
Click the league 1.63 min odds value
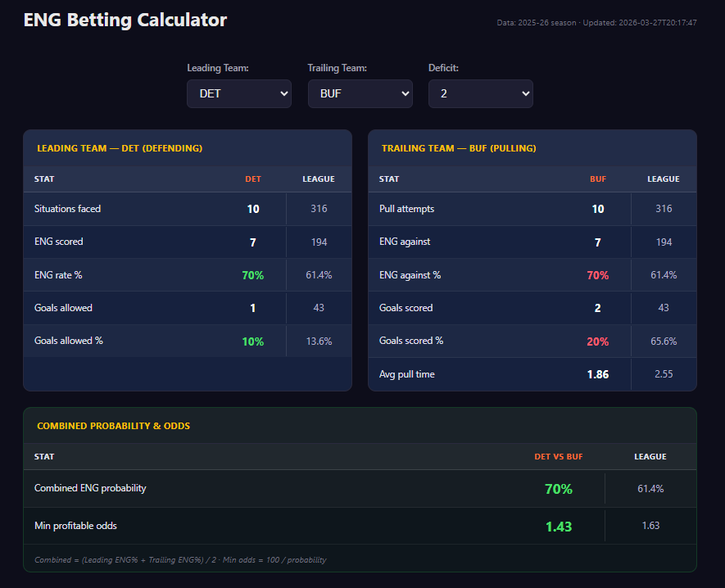pyautogui.click(x=650, y=526)
